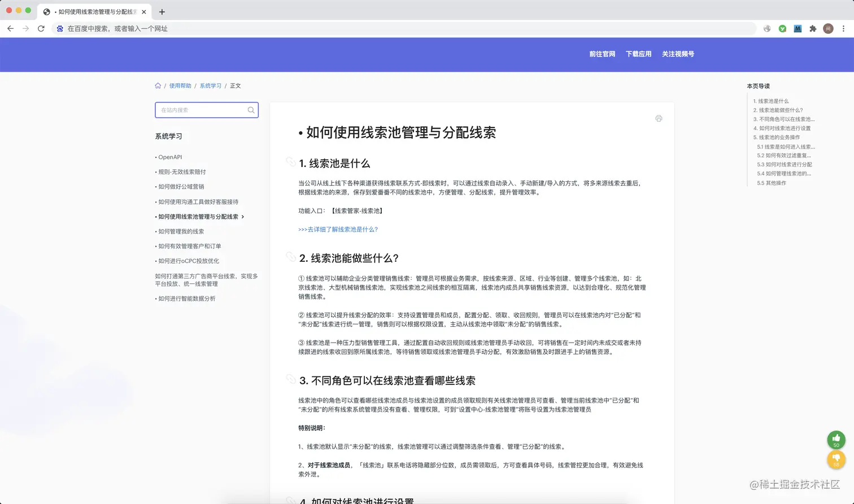Viewport: 854px width, 504px height.
Task: Click the 在站内搜索 search field
Action: [x=207, y=110]
